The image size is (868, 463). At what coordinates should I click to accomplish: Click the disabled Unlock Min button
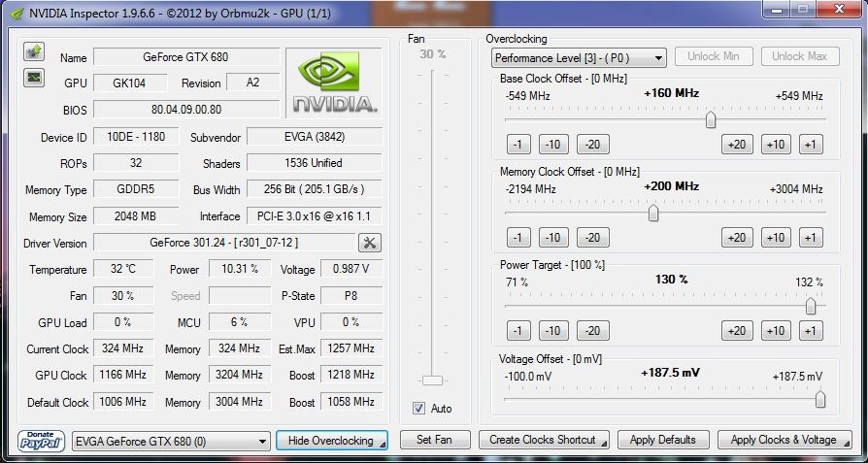(x=714, y=56)
